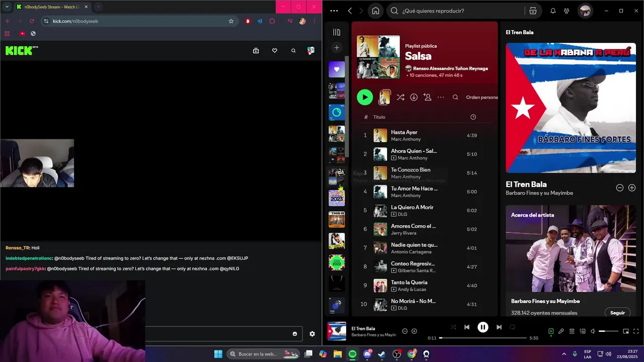The width and height of the screenshot is (644, 362).
Task: Open Chrome tab search dropdown
Action: [x=7, y=7]
